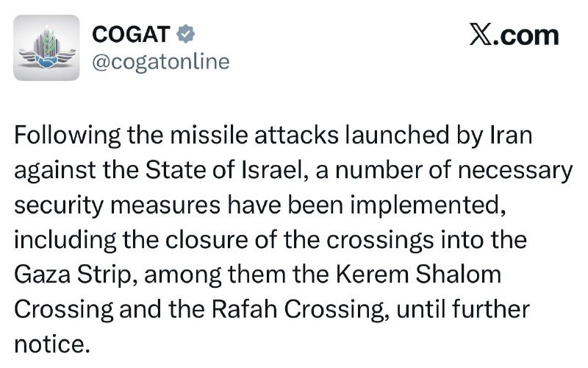Click the handshake emblem in the avatar
Viewport: 588px width, 368px height.
point(46,61)
